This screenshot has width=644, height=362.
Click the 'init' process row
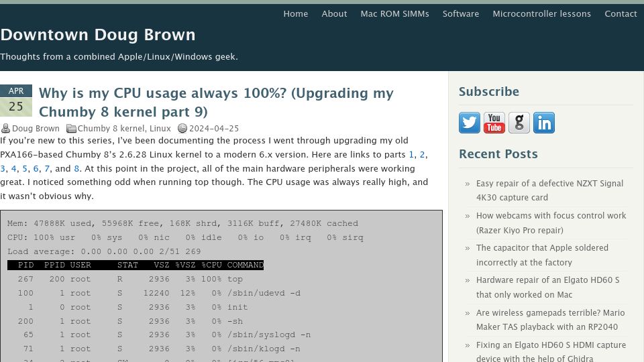138,308
